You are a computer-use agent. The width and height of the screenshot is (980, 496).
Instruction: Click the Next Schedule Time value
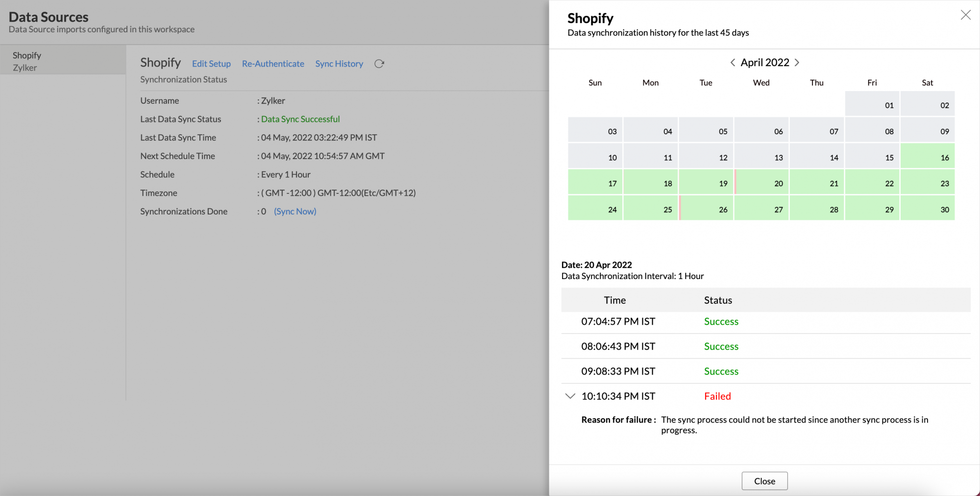tap(323, 156)
